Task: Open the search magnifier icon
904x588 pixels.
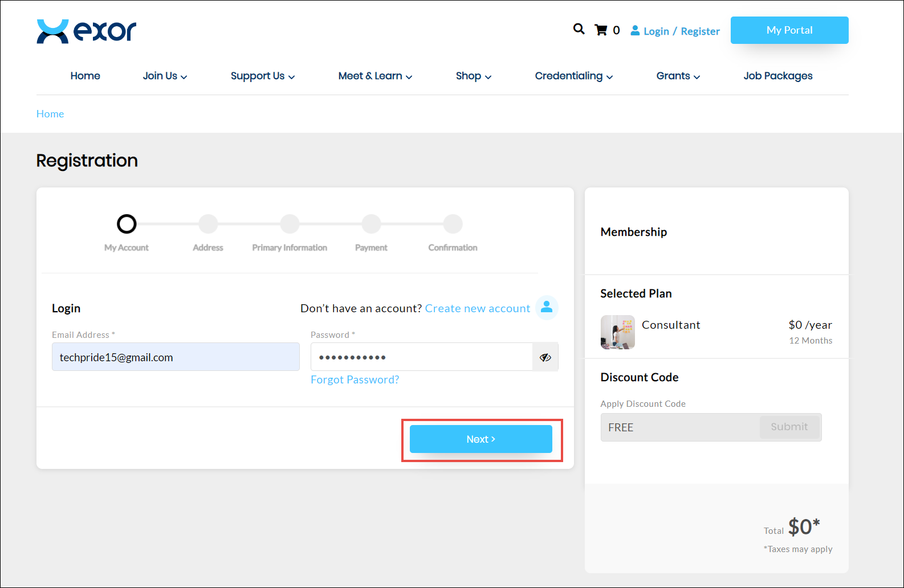Action: point(579,29)
